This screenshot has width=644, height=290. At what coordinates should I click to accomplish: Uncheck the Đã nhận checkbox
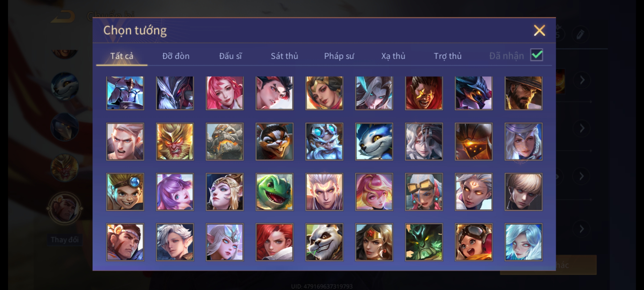point(536,55)
